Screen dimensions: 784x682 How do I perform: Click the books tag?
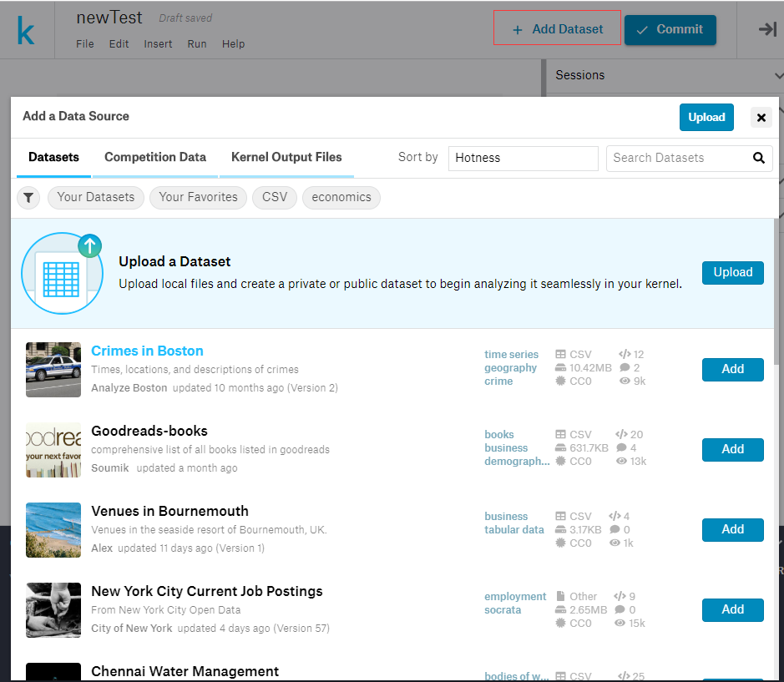coord(498,435)
